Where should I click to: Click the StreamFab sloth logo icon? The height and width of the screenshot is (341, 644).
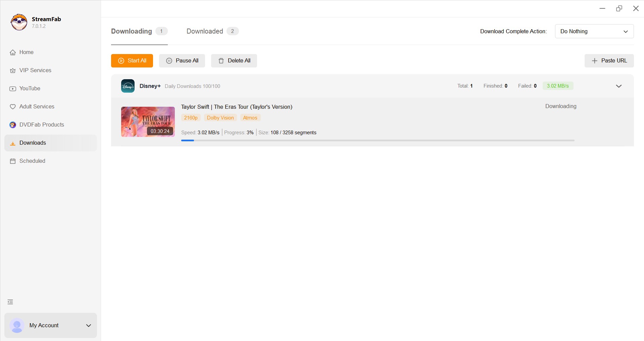coord(19,22)
